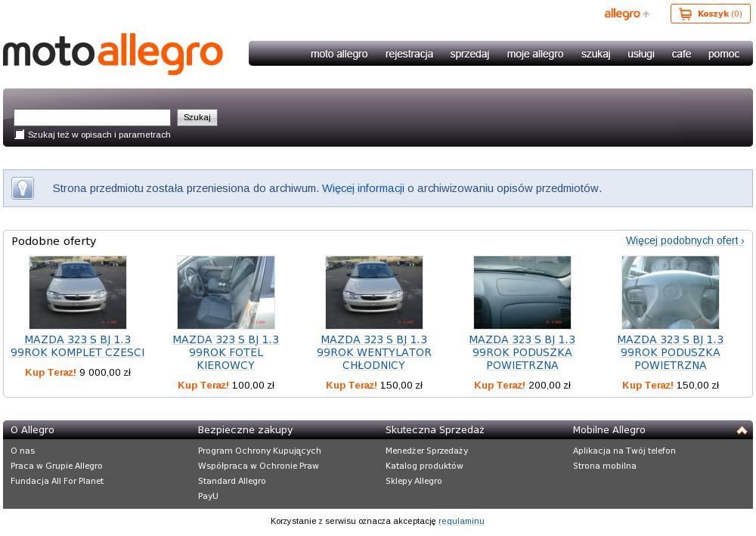Open Aplikacja na Twój telefon link
This screenshot has height=536, width=756.
click(624, 451)
